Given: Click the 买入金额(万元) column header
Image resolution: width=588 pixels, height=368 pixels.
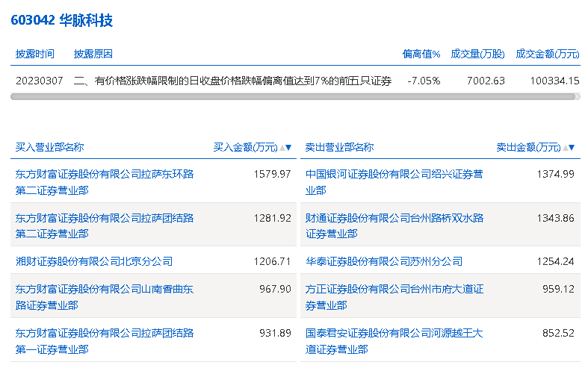Looking at the screenshot, I should point(246,147).
